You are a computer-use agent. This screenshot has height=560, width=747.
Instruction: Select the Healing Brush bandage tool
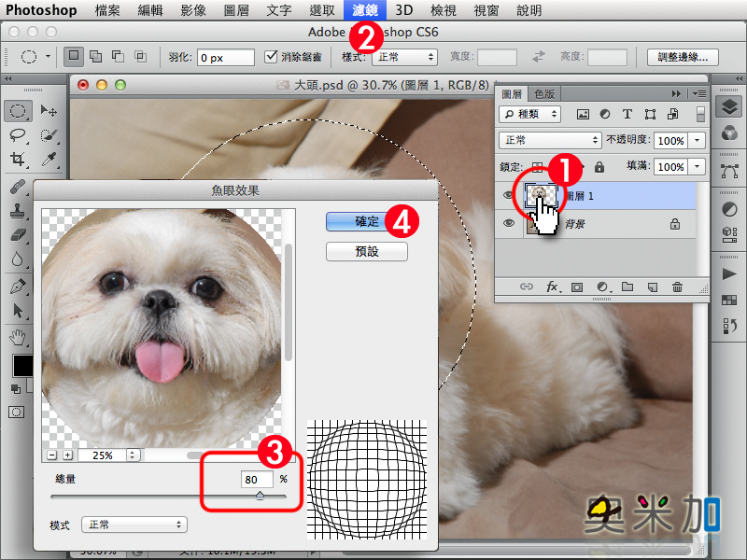coord(18,187)
